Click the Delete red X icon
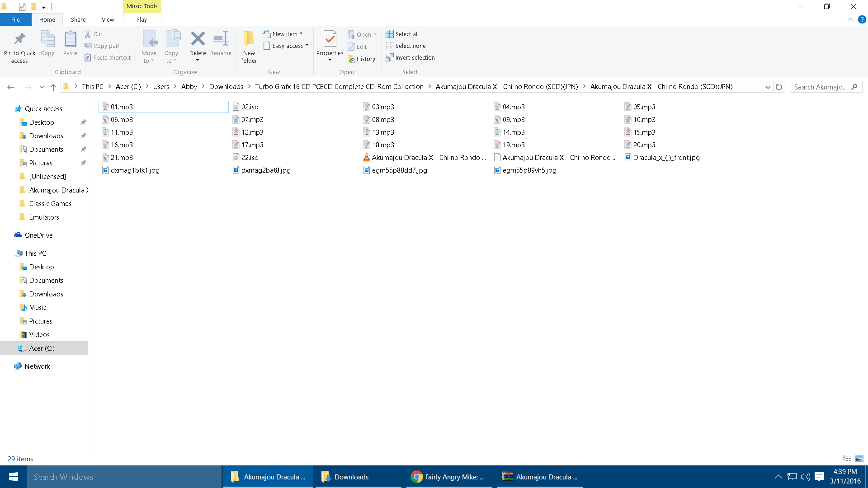 198,39
